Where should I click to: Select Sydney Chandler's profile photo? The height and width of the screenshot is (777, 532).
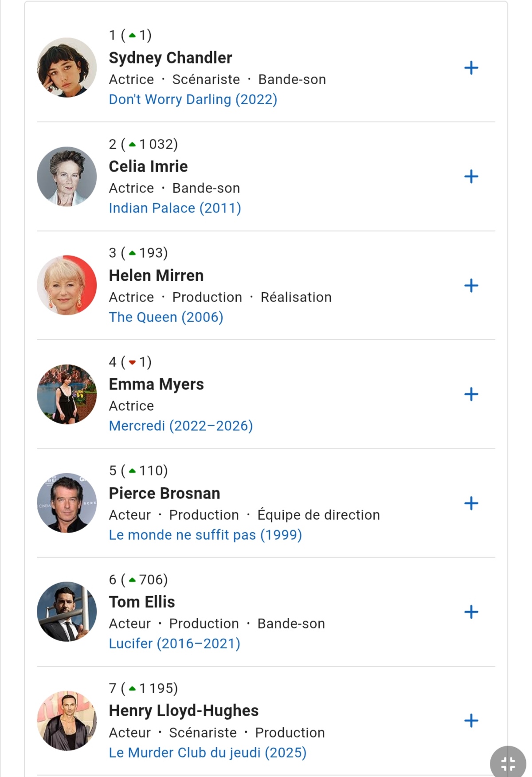coord(67,67)
